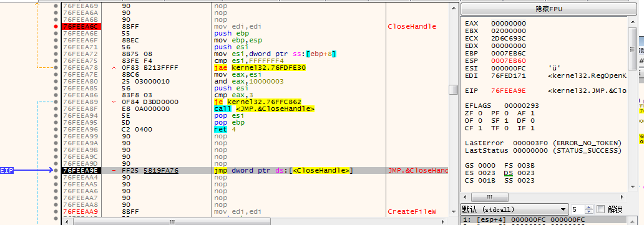This screenshot has width=644, height=225.
Task: Select 'jmp dword ptr ds:[<CloseHandle>]' instruction
Action: coord(284,170)
